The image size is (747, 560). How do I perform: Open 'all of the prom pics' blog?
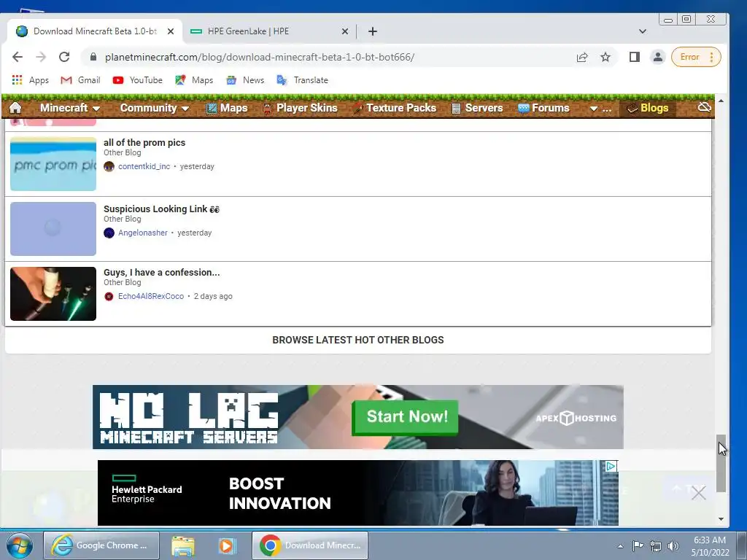pos(144,142)
